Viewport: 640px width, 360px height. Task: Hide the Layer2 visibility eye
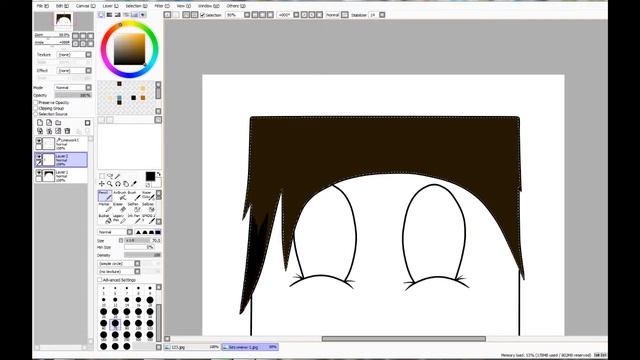click(x=39, y=156)
